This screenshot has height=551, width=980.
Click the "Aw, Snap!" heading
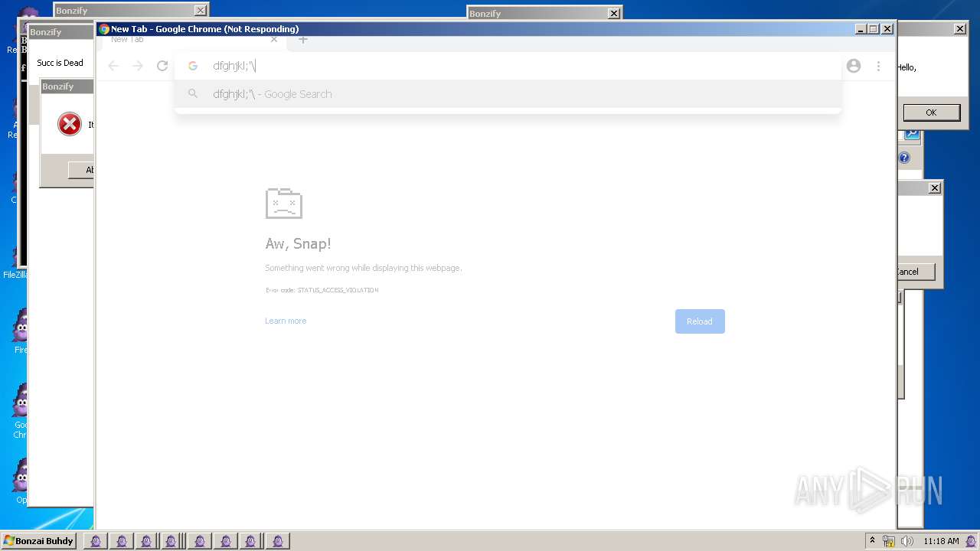click(298, 244)
